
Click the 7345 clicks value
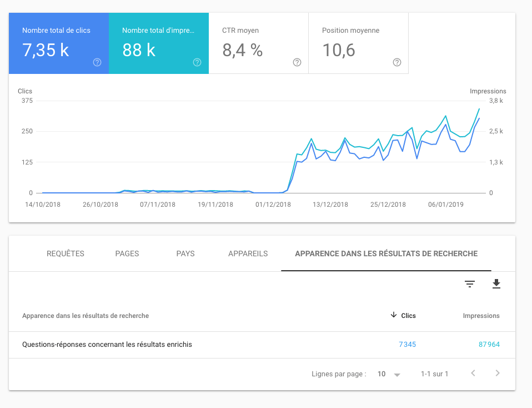coord(407,345)
